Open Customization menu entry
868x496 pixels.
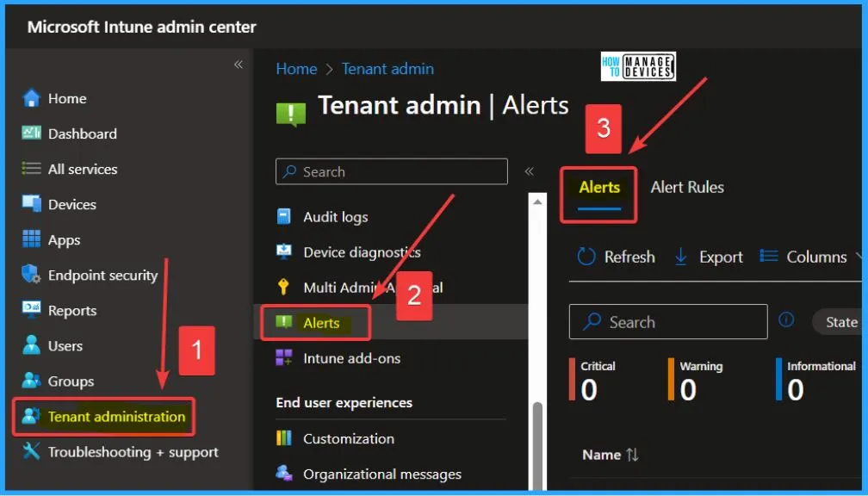click(x=349, y=439)
